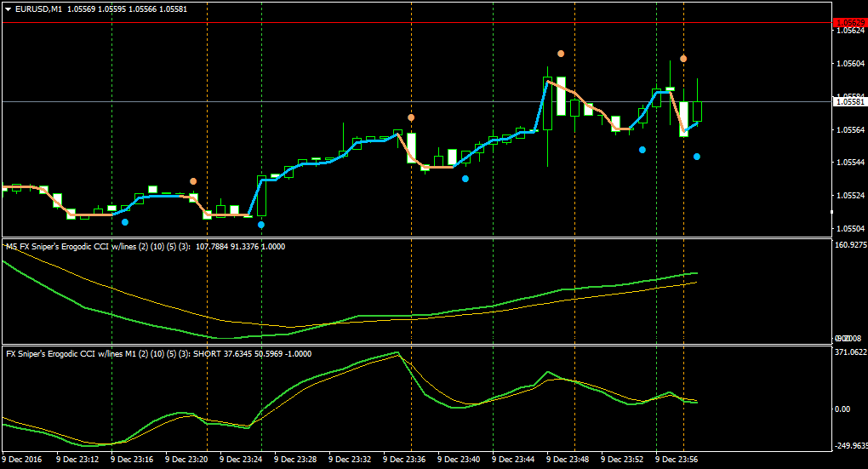Click the time axis label 9 Dec 23:28

pyautogui.click(x=295, y=459)
